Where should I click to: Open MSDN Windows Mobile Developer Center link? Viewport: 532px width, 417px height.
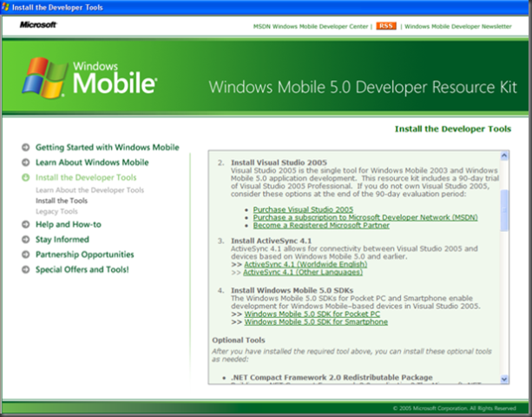click(x=311, y=26)
